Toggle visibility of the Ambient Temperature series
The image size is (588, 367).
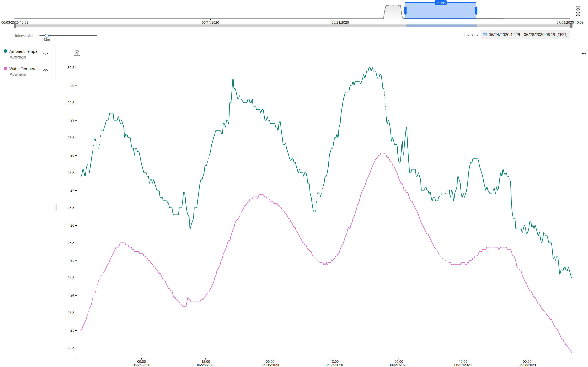[x=45, y=53]
